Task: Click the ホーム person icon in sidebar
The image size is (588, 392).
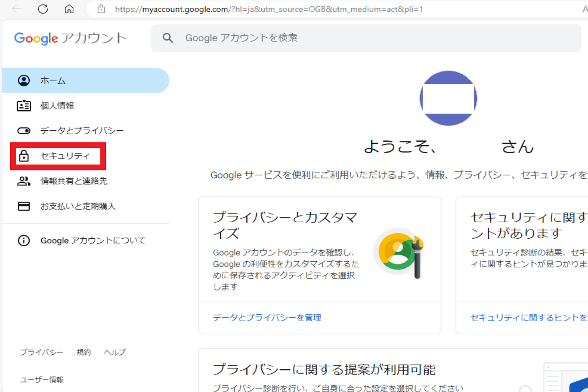Action: (24, 81)
